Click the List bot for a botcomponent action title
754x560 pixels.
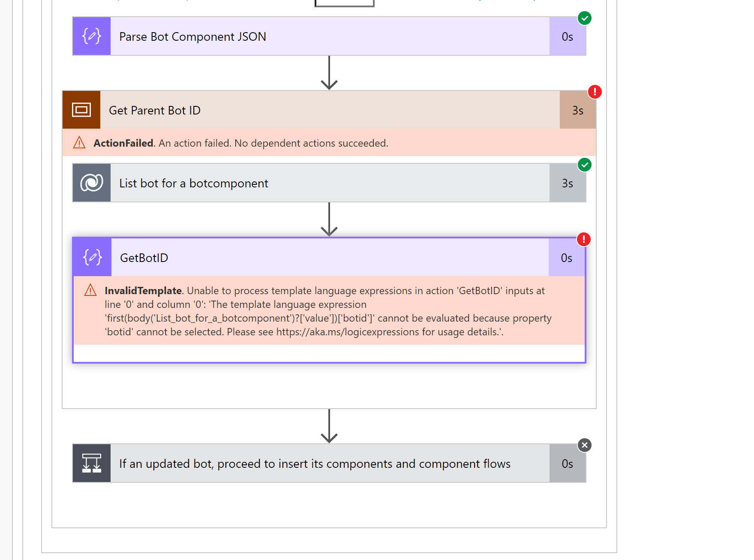point(193,183)
